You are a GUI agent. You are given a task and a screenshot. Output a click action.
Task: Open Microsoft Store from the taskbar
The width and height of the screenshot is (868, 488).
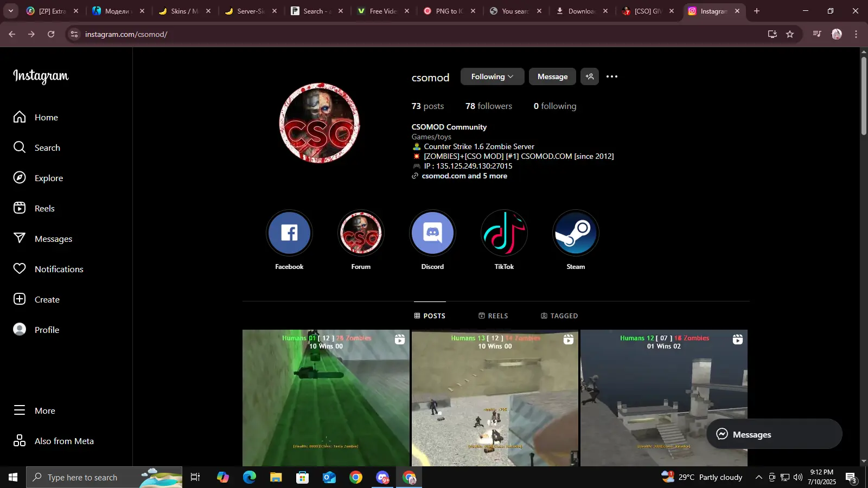(303, 477)
